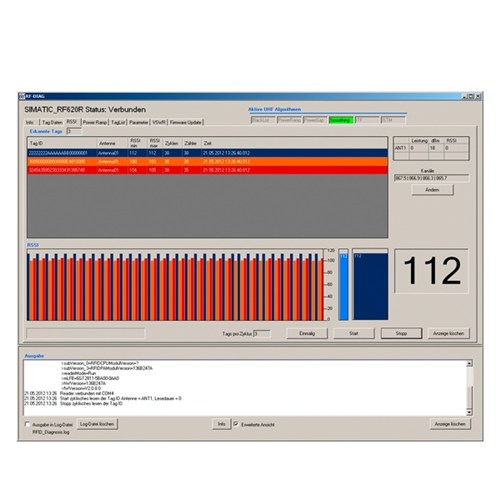Click the Ändern button under Kanäle
The height and width of the screenshot is (500, 500).
pos(432,190)
